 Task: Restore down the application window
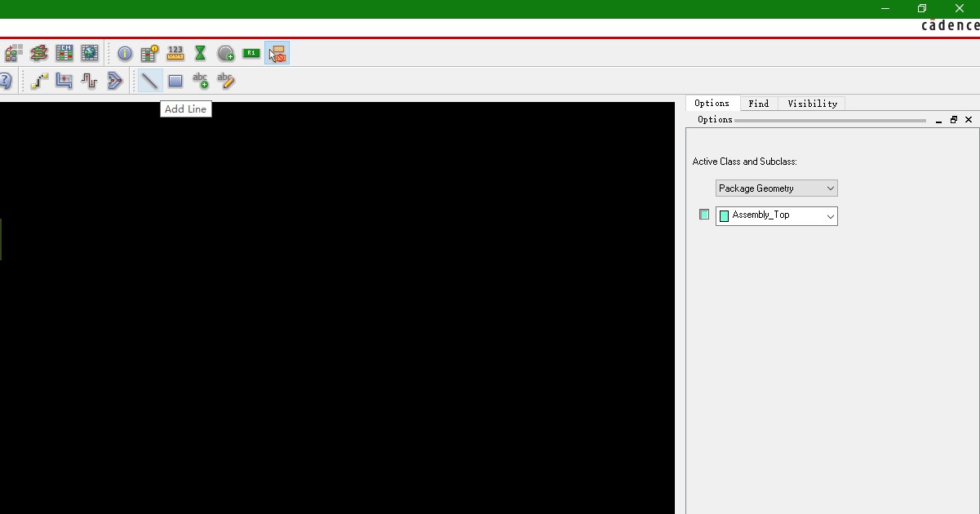click(x=922, y=8)
